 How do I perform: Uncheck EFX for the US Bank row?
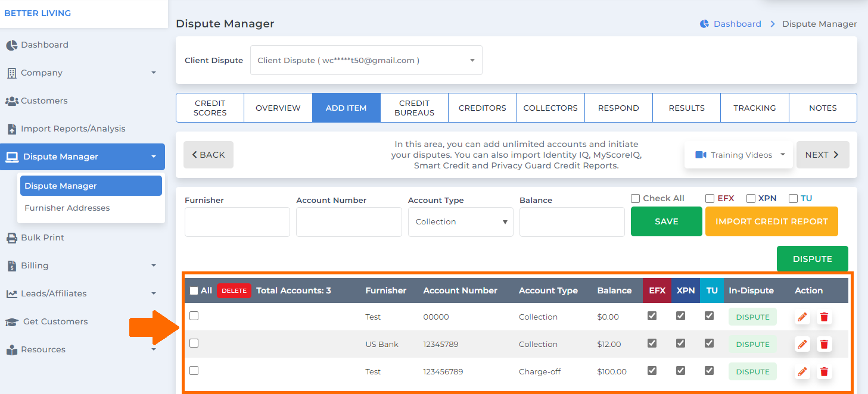point(652,343)
